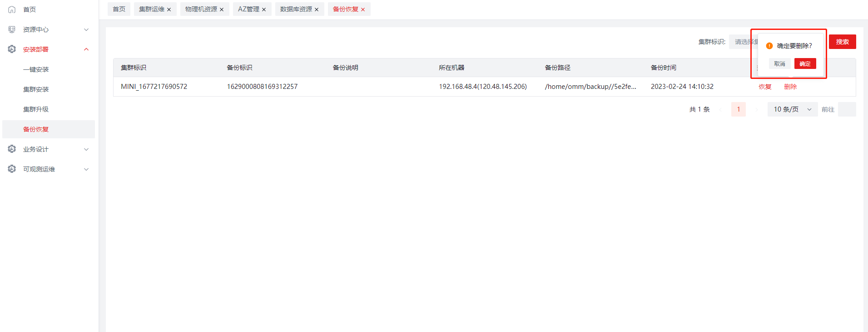Viewport: 868px width, 332px height.
Task: Click the 恢复 link for the backup row
Action: pyautogui.click(x=765, y=87)
